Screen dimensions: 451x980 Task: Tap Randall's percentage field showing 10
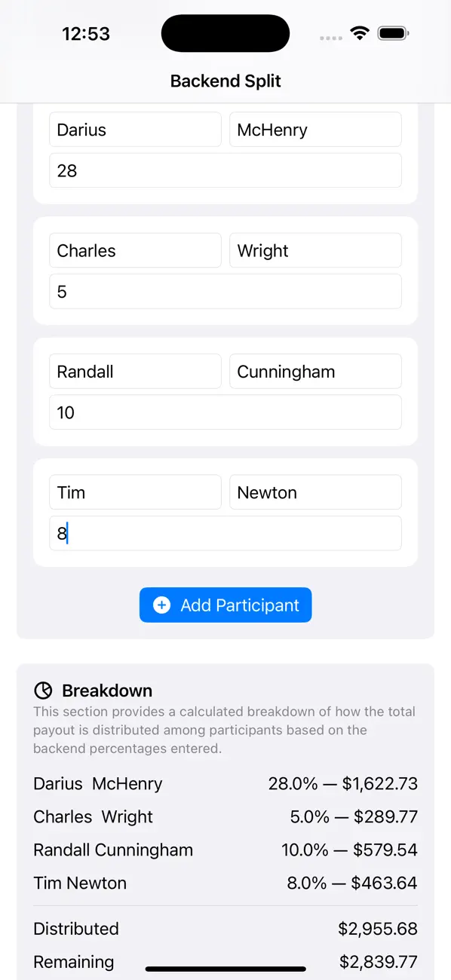(x=226, y=412)
